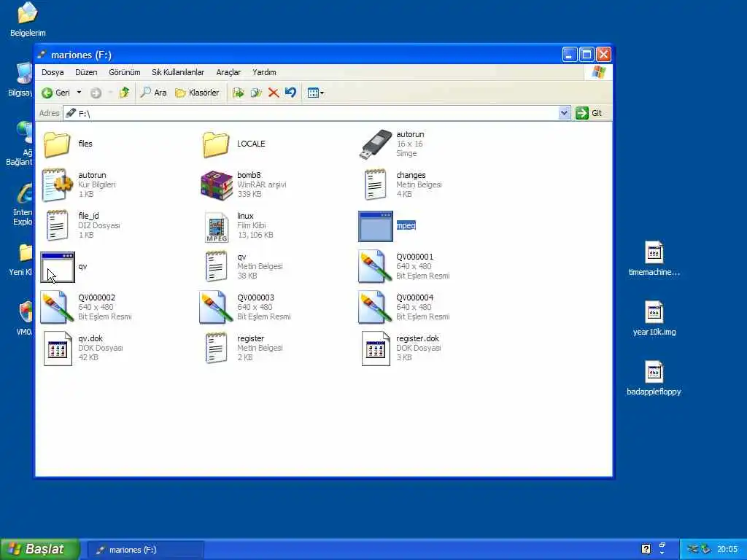Image resolution: width=747 pixels, height=560 pixels.
Task: Click the safely remove hardware tray icon
Action: tap(705, 549)
